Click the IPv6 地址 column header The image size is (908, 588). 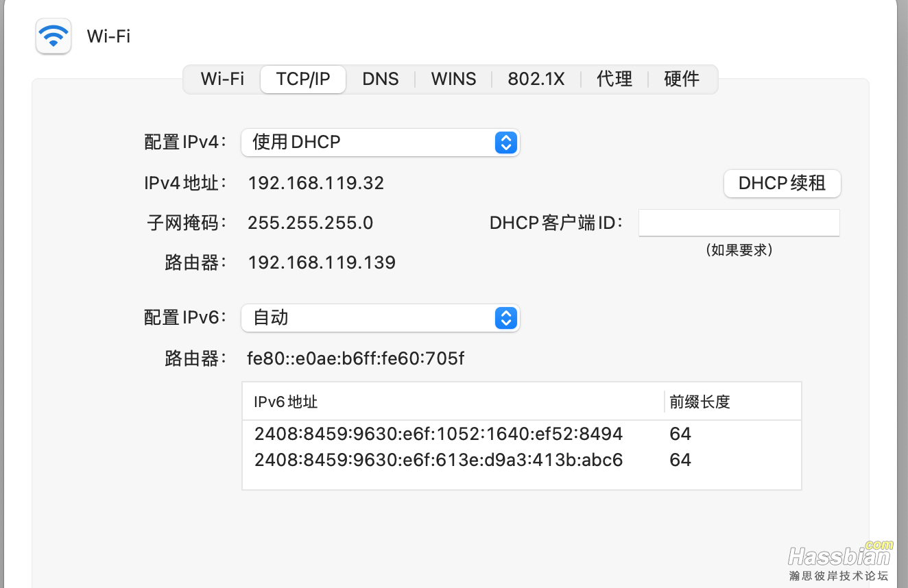coord(453,402)
